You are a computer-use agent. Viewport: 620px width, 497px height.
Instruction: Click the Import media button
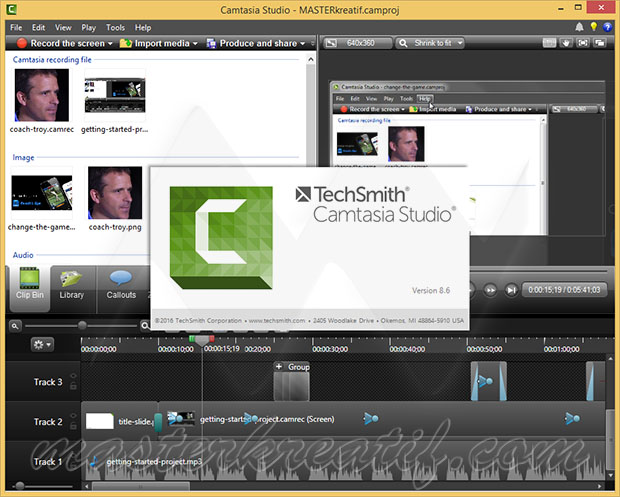[x=158, y=44]
